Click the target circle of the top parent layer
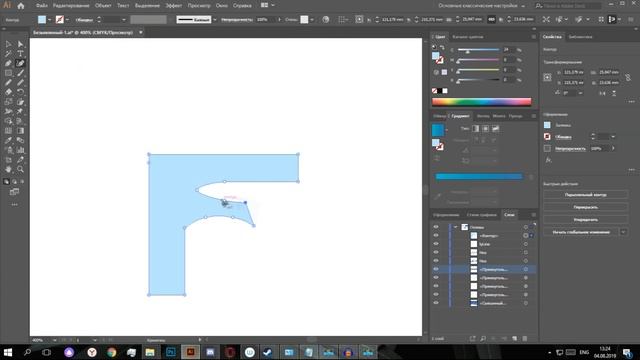 pos(526,227)
